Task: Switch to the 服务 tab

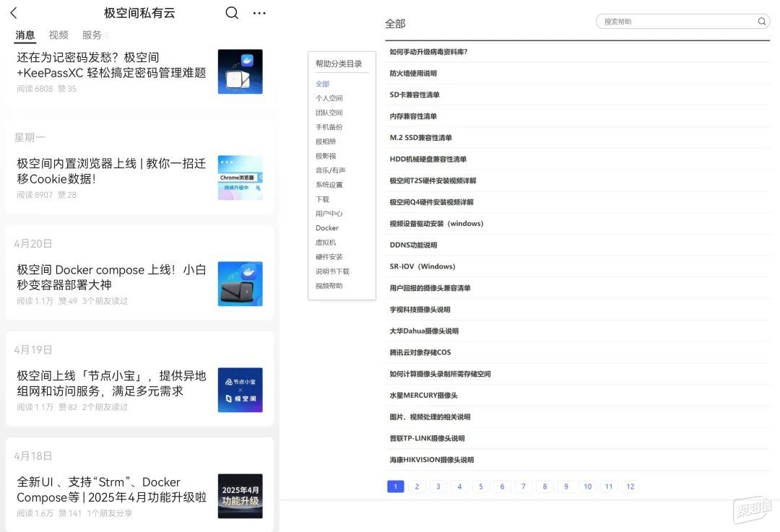Action: click(92, 35)
